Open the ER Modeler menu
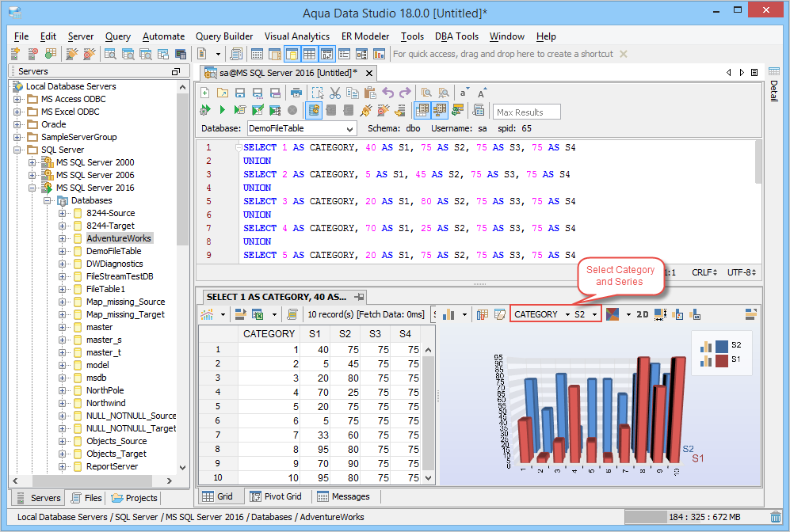This screenshot has height=532, width=790. (x=365, y=36)
